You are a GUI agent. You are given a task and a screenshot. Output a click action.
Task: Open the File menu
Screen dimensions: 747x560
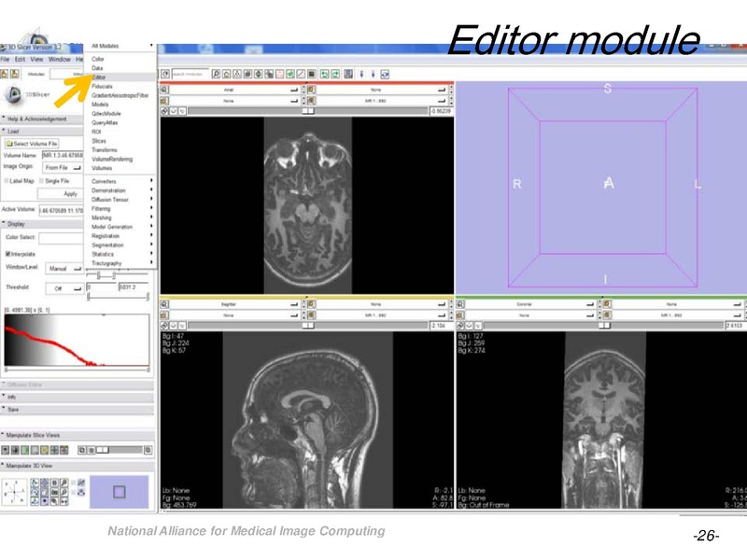[x=5, y=59]
